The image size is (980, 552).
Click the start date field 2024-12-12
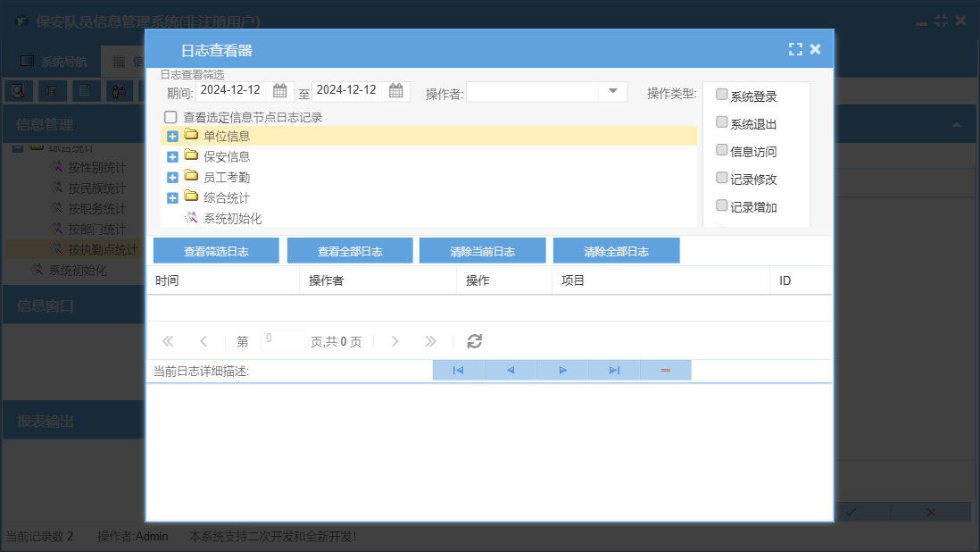tap(230, 90)
